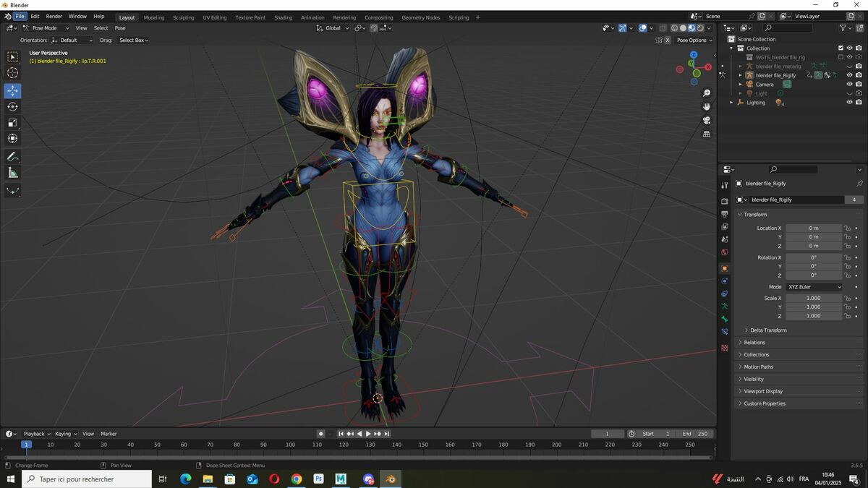
Task: Click the Zoom view magnifier icon
Action: (707, 93)
